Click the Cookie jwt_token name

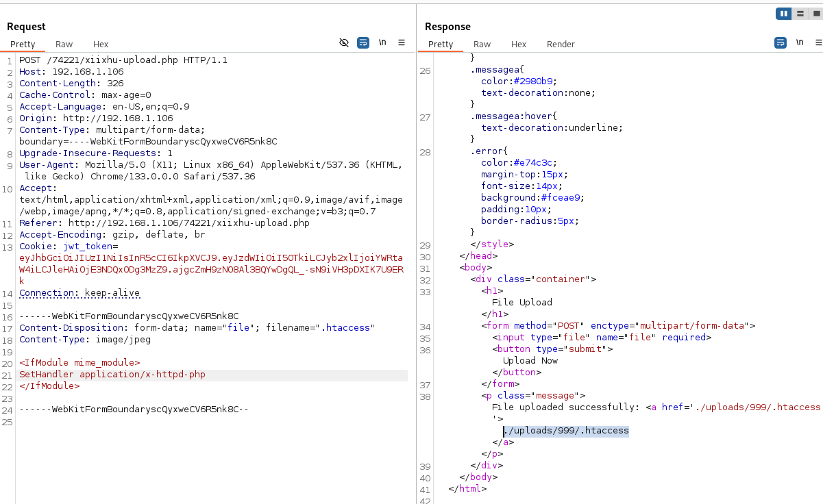pyautogui.click(x=91, y=247)
